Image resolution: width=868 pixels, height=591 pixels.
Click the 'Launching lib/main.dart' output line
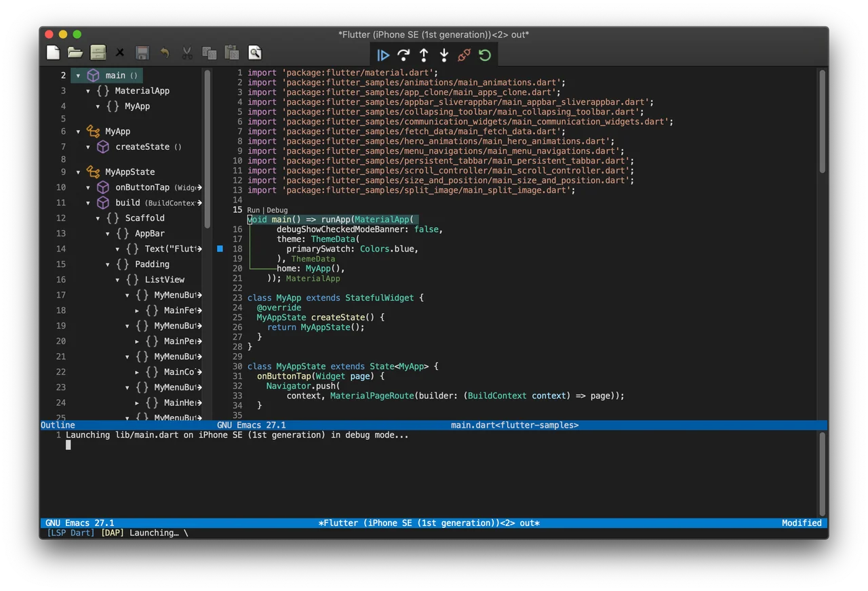click(x=237, y=435)
